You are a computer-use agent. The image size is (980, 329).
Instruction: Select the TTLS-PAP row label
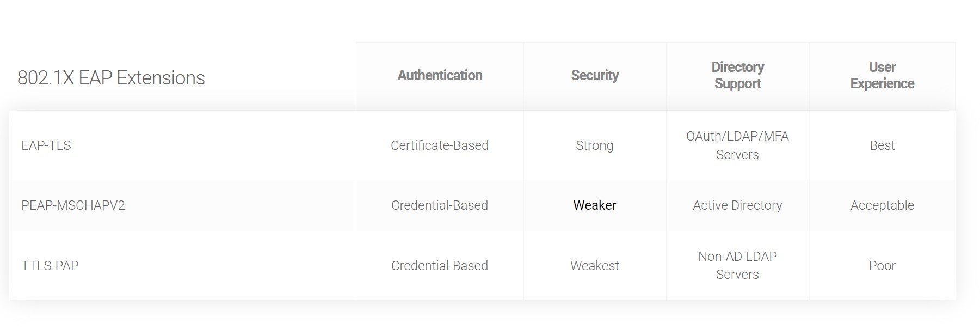coord(50,266)
